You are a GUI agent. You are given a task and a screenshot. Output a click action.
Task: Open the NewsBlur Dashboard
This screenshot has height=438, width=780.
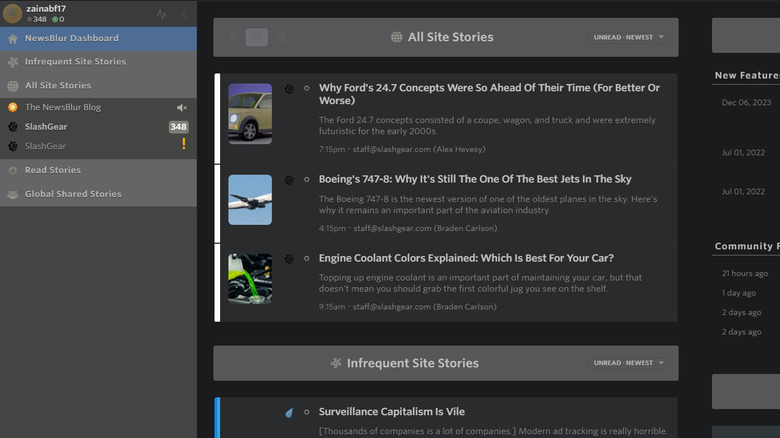tap(71, 38)
